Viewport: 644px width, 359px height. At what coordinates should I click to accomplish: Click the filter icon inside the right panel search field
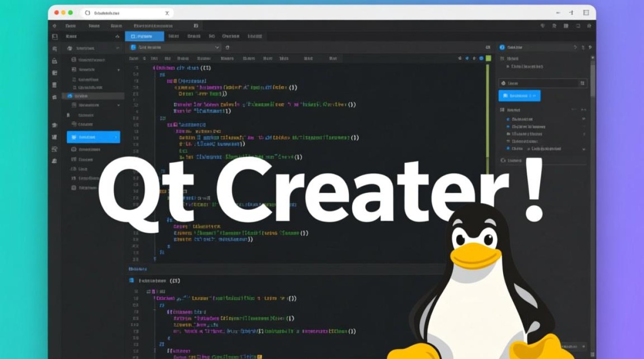(x=583, y=82)
